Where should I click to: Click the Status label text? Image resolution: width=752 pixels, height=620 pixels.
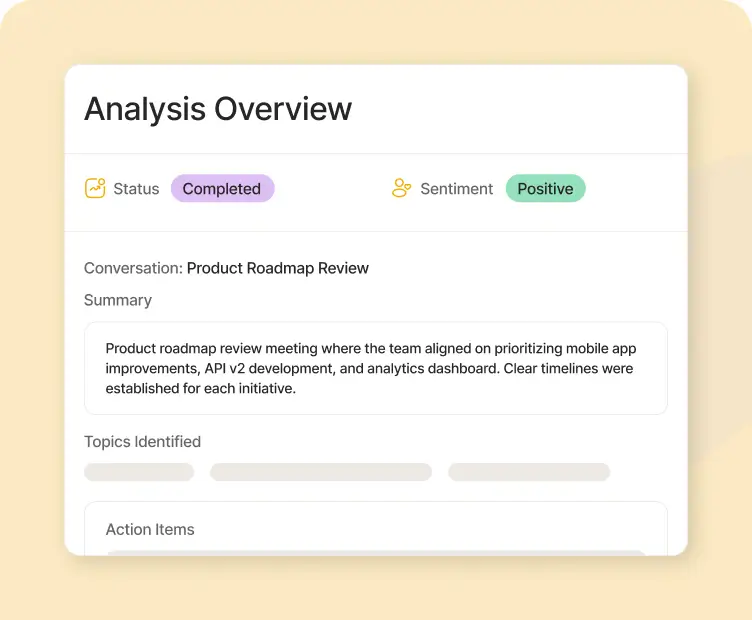[x=136, y=188]
